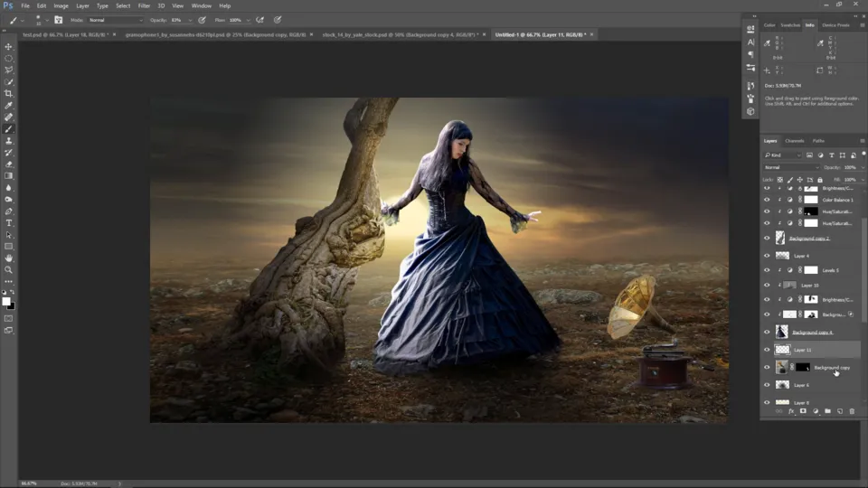Viewport: 868px width, 488px height.
Task: Select the Hand tool
Action: coord(8,258)
